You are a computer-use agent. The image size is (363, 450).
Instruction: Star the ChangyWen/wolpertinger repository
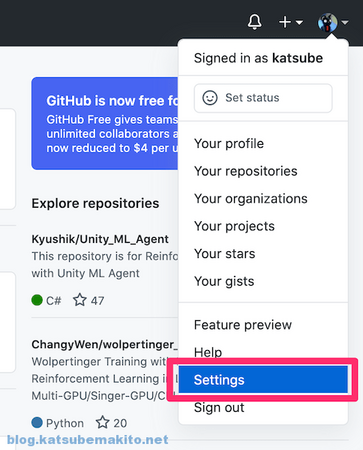[x=103, y=422]
